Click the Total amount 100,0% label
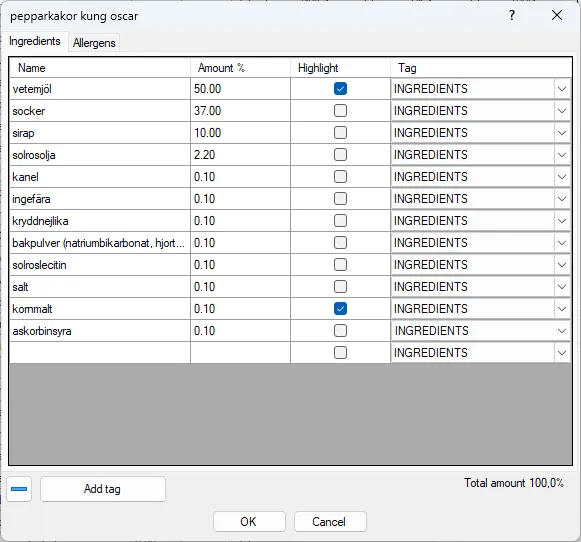Image resolution: width=581 pixels, height=542 pixels. tap(514, 483)
